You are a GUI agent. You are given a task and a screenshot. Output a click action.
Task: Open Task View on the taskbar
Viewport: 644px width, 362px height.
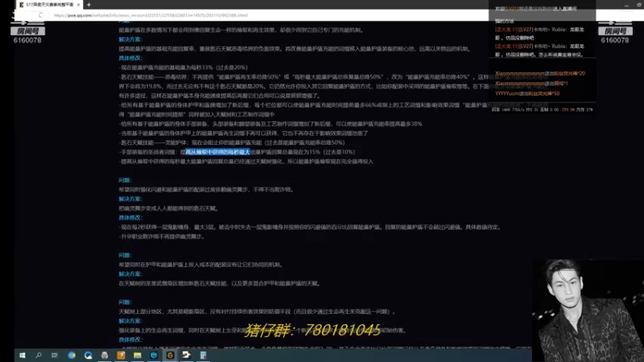pyautogui.click(x=55, y=356)
